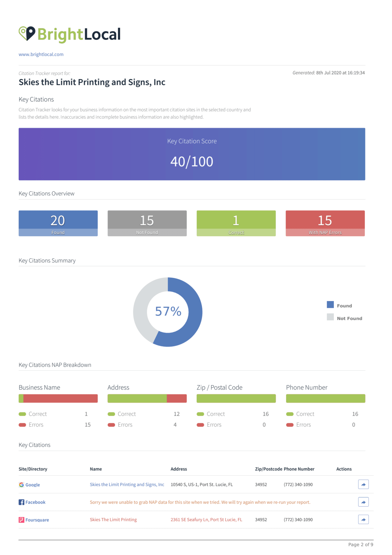Select the 20 Found overview tile
The width and height of the screenshot is (392, 555).
(58, 223)
